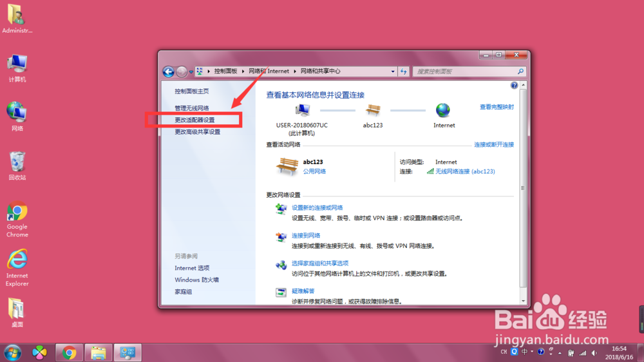Open the 桌面 folder desktop icon
644x362 pixels.
(17, 313)
